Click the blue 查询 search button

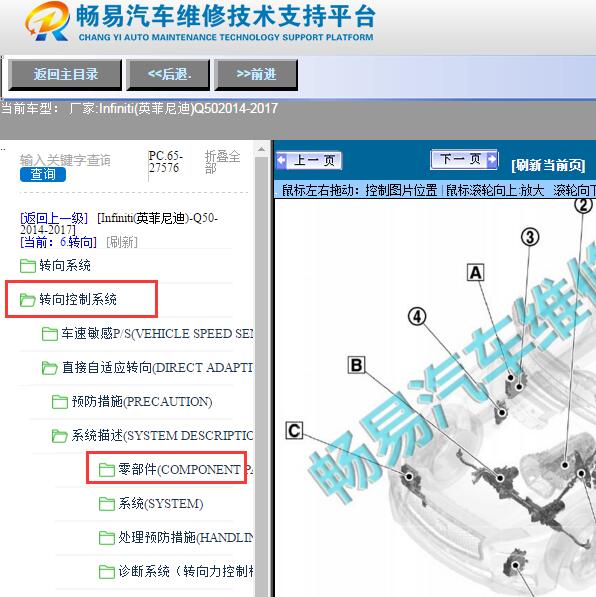point(43,174)
